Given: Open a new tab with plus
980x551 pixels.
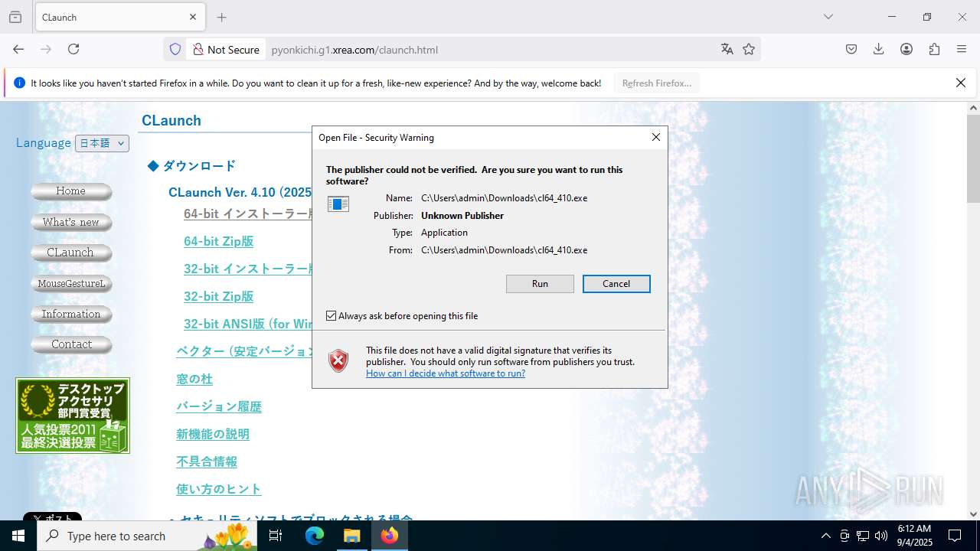Looking at the screenshot, I should pyautogui.click(x=221, y=17).
